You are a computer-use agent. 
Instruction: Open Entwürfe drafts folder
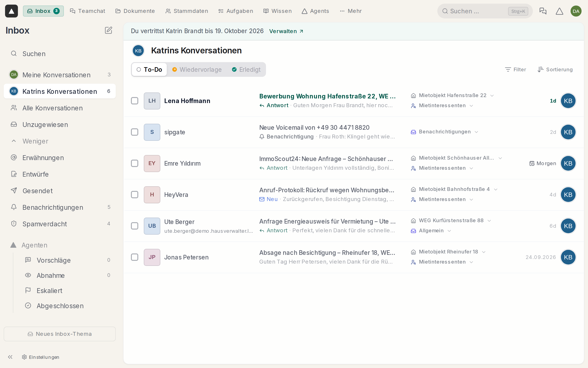60,174
